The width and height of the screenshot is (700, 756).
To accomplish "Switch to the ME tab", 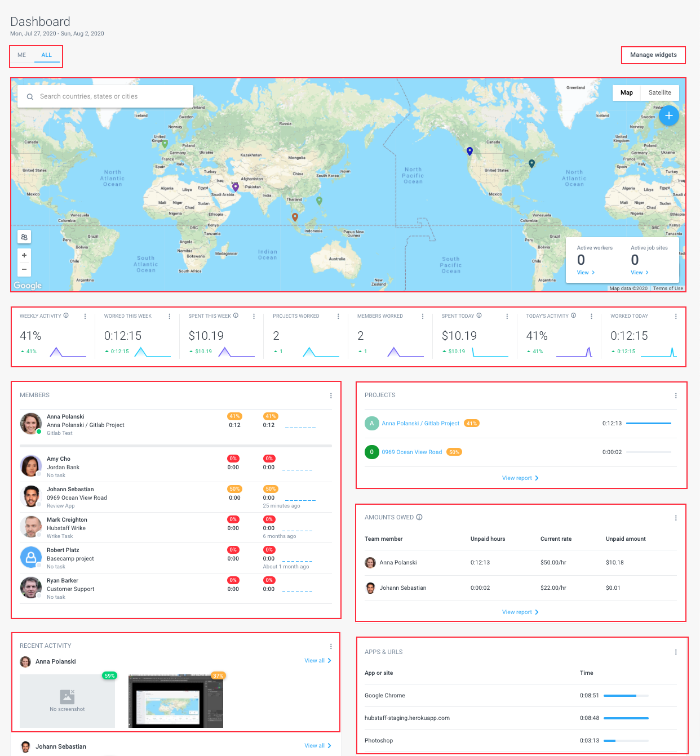I will tap(21, 55).
